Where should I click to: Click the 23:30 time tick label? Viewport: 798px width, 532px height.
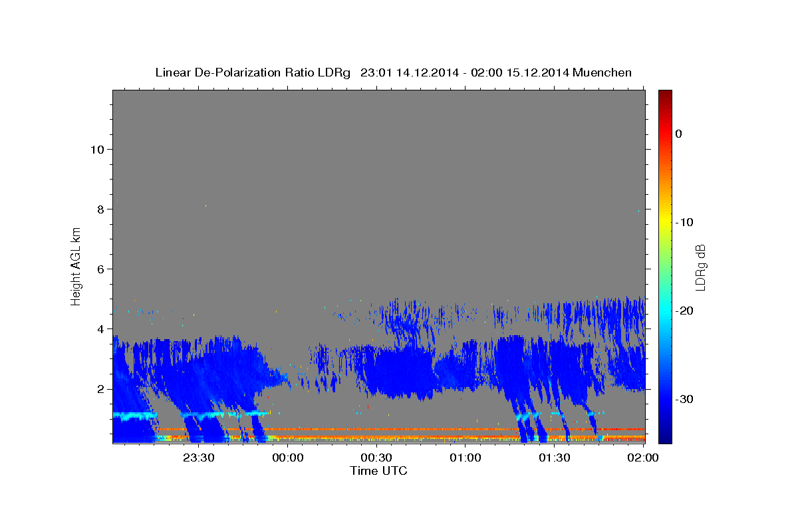(x=199, y=458)
